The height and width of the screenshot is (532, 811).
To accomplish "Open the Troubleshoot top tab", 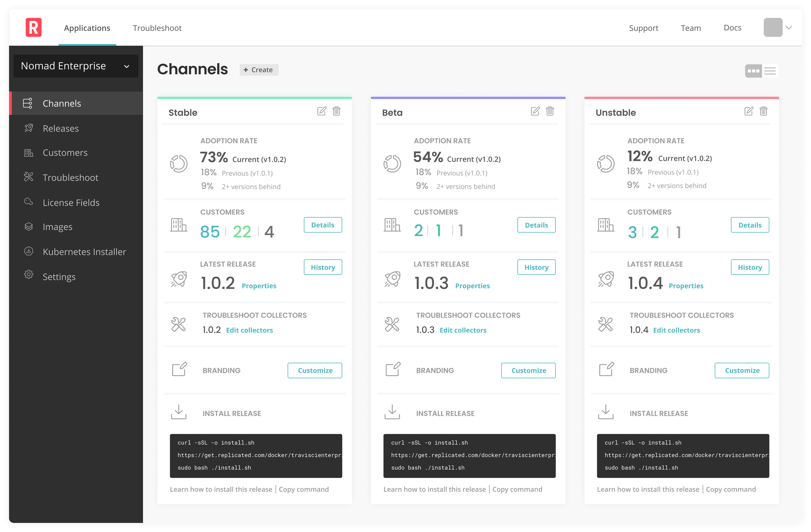I will point(157,28).
